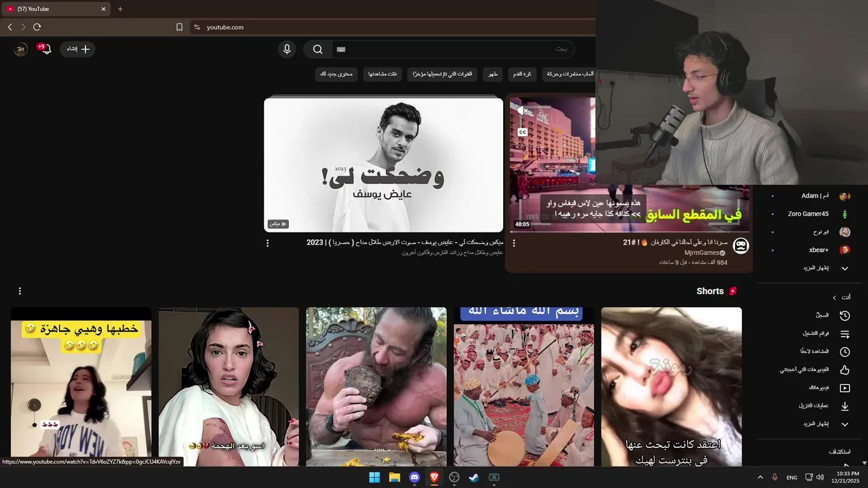This screenshot has width=868, height=488.
Task: Select the 'محتوى جديد لك' filter chip
Action: pyautogui.click(x=336, y=74)
